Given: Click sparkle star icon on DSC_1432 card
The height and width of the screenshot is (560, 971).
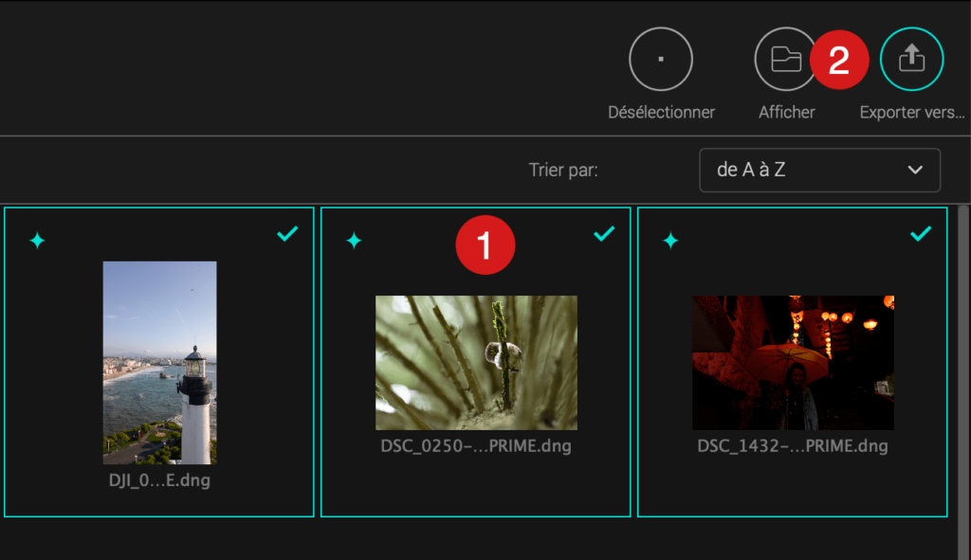Looking at the screenshot, I should tap(670, 240).
